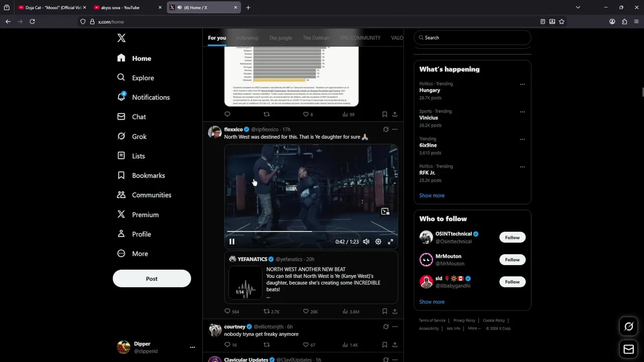This screenshot has width=644, height=362.
Task: Open more options for Hungary trend
Action: (x=522, y=84)
